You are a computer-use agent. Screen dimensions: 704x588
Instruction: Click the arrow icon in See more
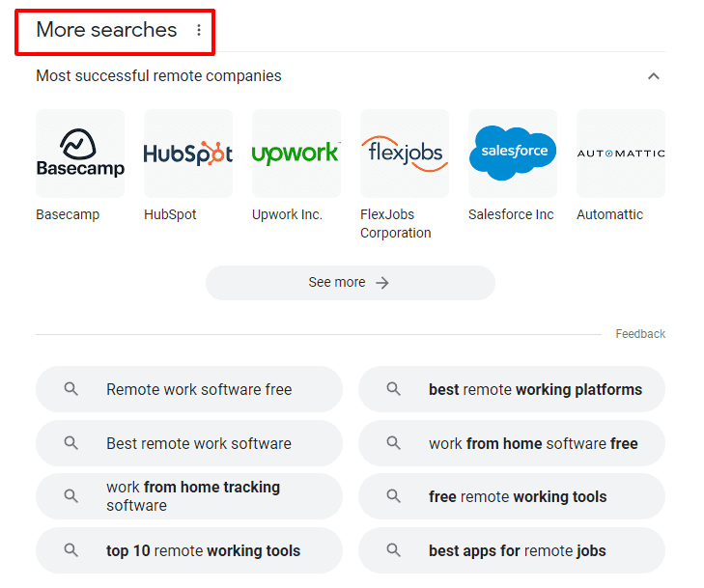pyautogui.click(x=382, y=283)
